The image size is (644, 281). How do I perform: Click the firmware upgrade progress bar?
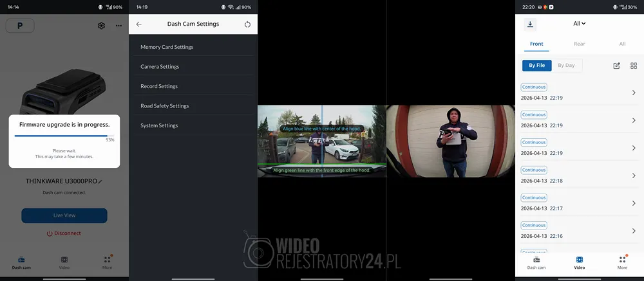(x=61, y=136)
